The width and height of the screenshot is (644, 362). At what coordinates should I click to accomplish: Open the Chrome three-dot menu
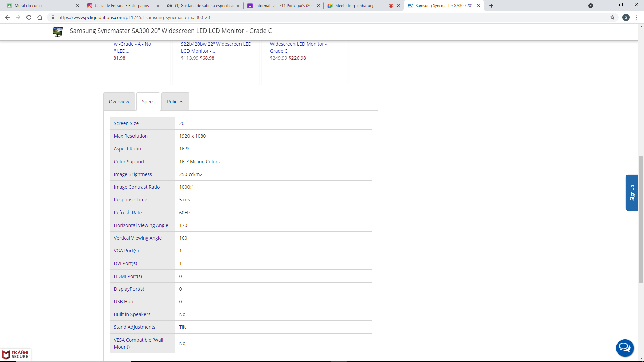(x=637, y=17)
